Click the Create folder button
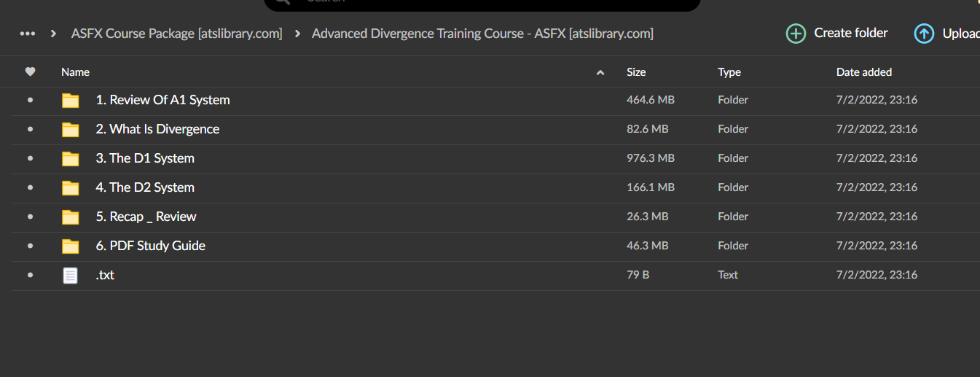 coord(837,33)
